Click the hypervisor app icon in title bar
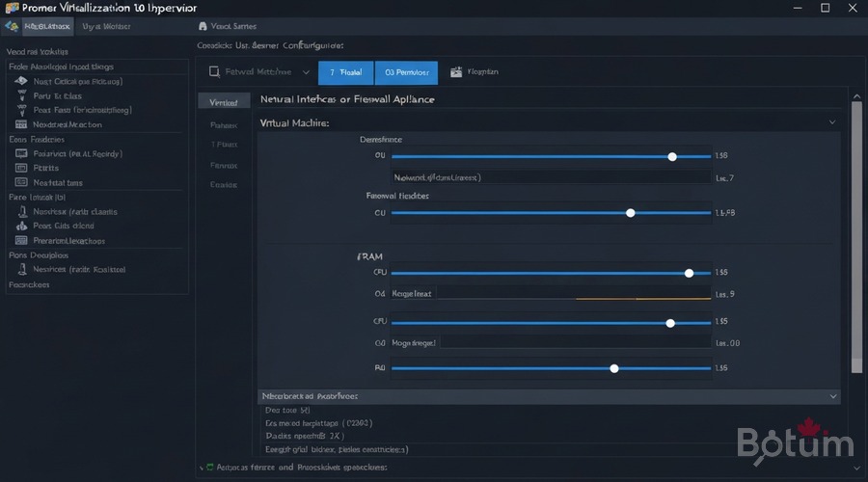This screenshot has width=868, height=482. click(x=12, y=8)
